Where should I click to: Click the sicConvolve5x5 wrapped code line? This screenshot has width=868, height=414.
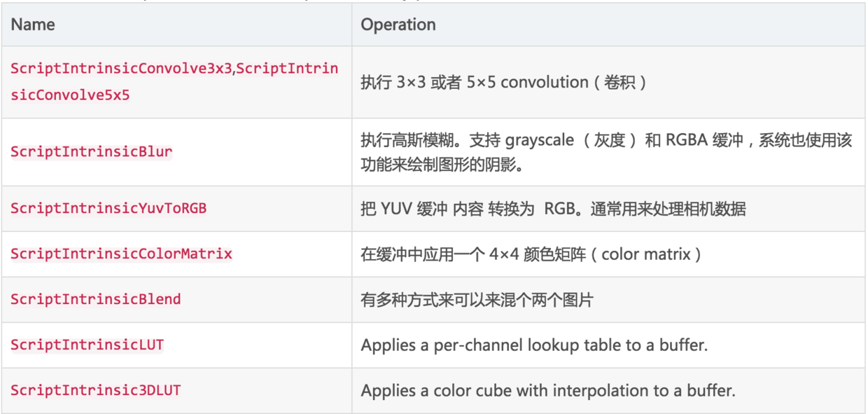(x=70, y=95)
